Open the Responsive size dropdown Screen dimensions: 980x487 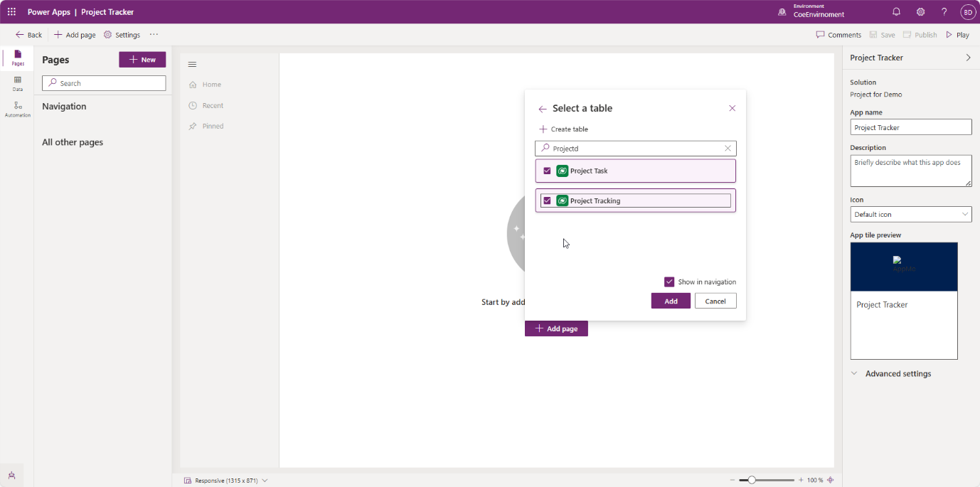click(225, 481)
